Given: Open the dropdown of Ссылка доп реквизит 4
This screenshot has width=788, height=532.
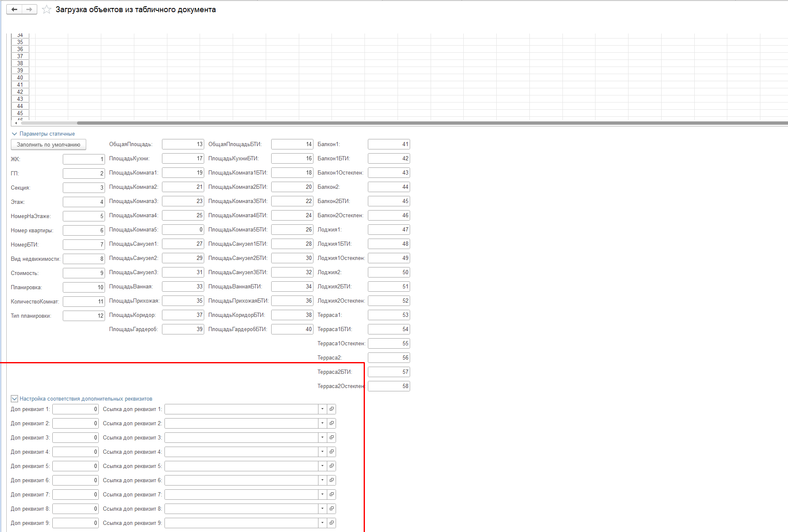Looking at the screenshot, I should pyautogui.click(x=322, y=452).
